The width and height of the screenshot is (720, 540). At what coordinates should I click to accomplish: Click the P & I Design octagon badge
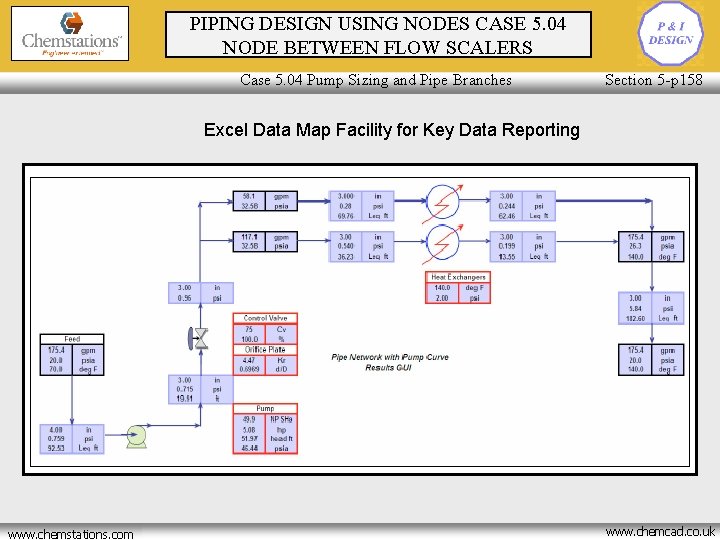click(671, 33)
